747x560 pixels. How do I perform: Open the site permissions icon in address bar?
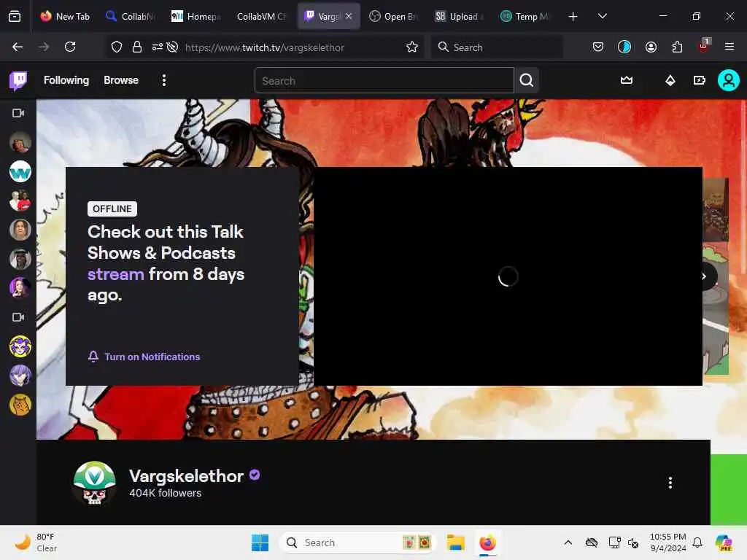point(158,47)
